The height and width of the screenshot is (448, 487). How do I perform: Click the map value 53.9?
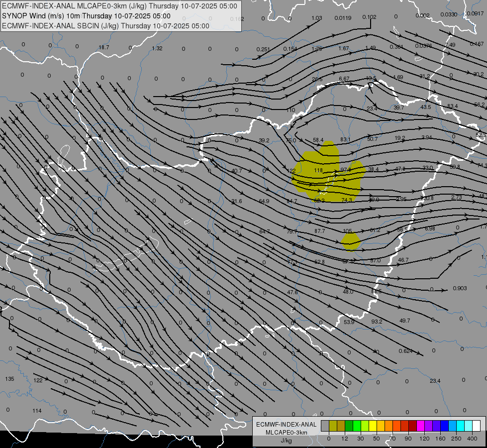[349, 322]
